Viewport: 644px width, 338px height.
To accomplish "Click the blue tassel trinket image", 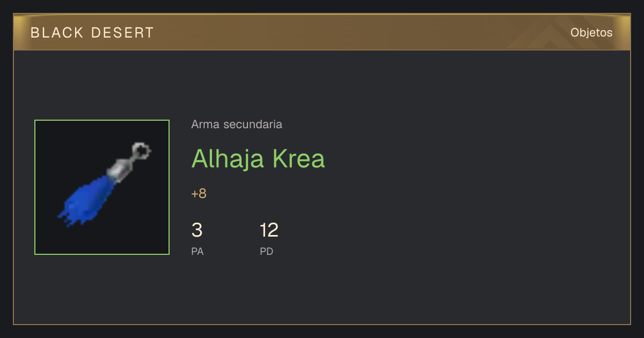I will (x=104, y=185).
